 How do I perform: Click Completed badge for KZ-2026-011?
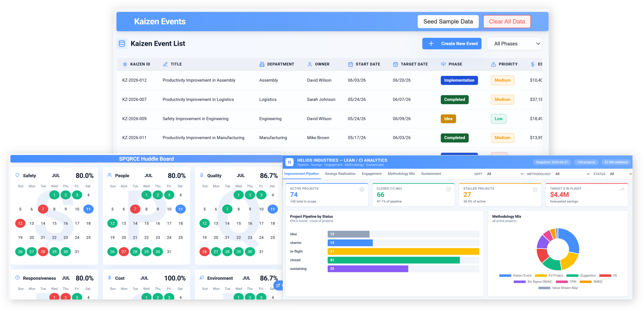click(455, 138)
